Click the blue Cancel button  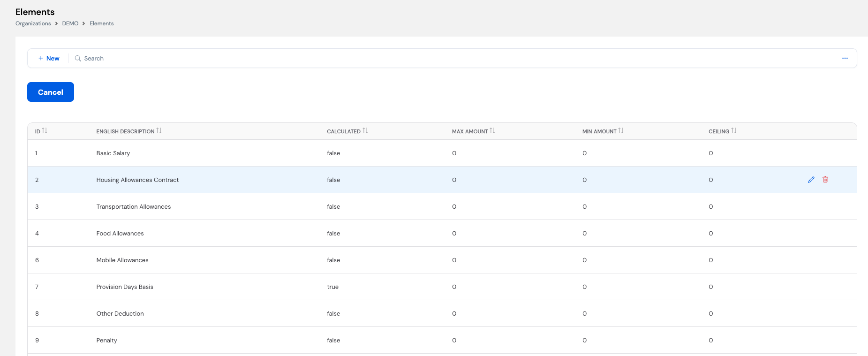coord(51,92)
